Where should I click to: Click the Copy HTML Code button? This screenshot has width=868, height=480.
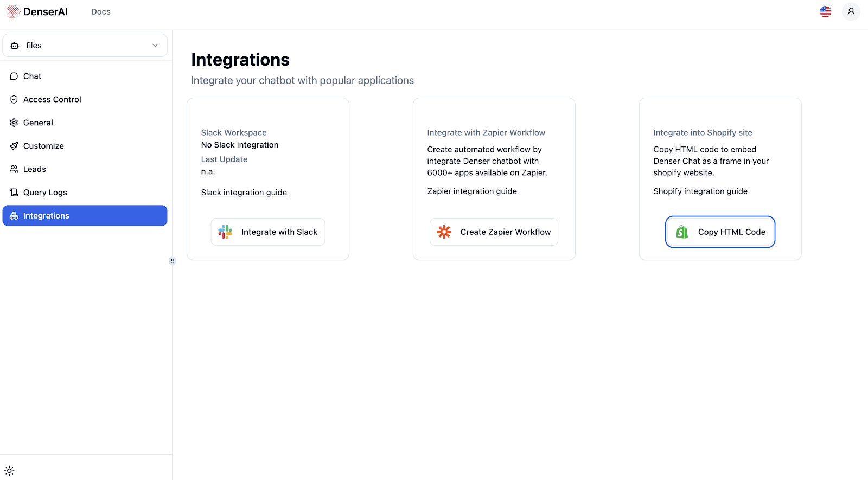[720, 232]
